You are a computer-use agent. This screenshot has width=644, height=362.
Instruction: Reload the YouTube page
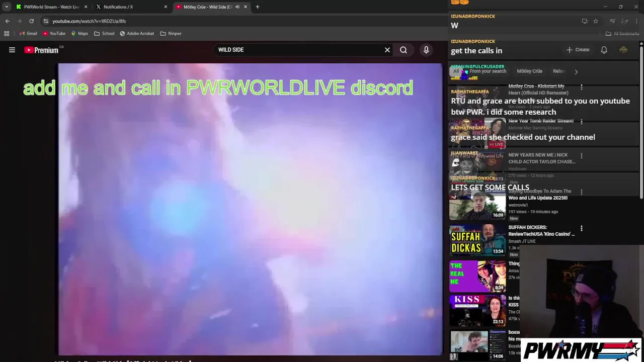[x=31, y=21]
